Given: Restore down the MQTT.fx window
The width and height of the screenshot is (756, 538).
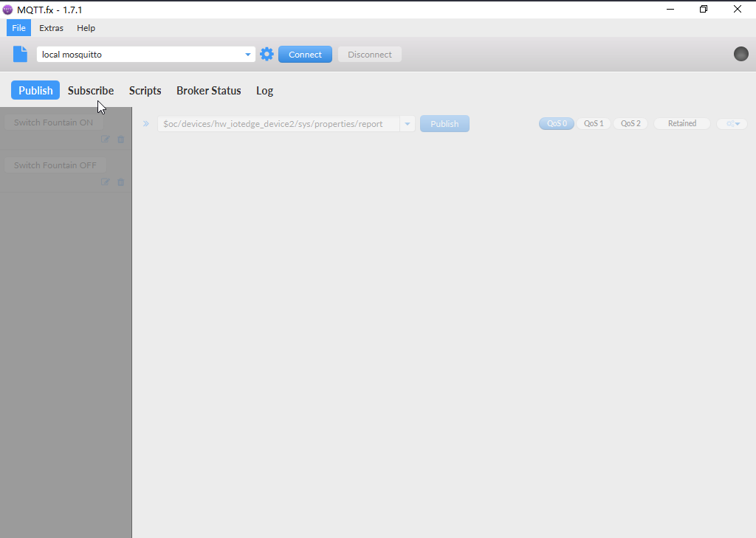Looking at the screenshot, I should click(x=704, y=9).
